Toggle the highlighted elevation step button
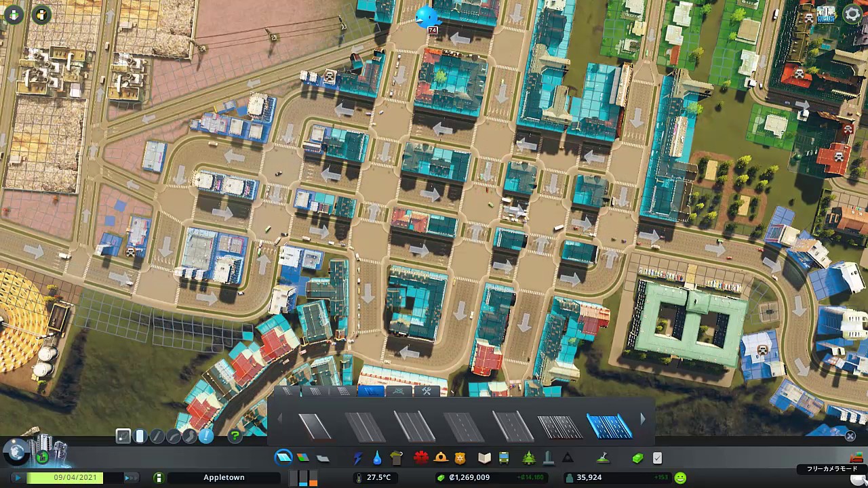 pyautogui.click(x=140, y=436)
